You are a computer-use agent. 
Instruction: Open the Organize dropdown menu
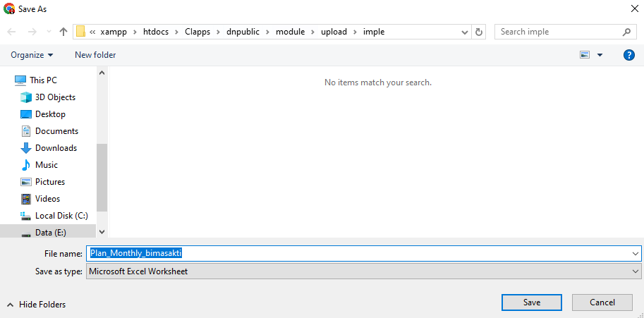[32, 54]
